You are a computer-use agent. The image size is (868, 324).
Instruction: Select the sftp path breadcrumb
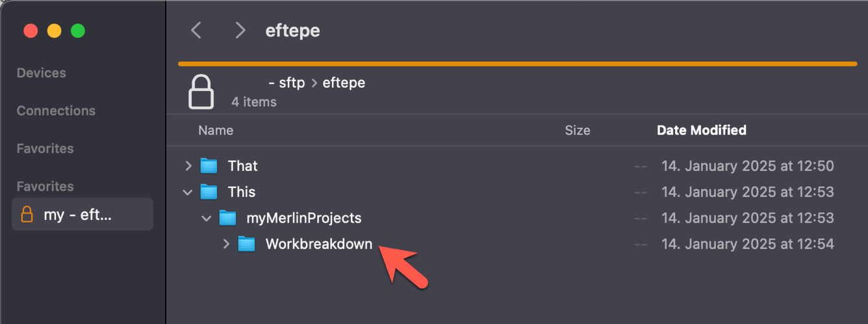pyautogui.click(x=291, y=83)
